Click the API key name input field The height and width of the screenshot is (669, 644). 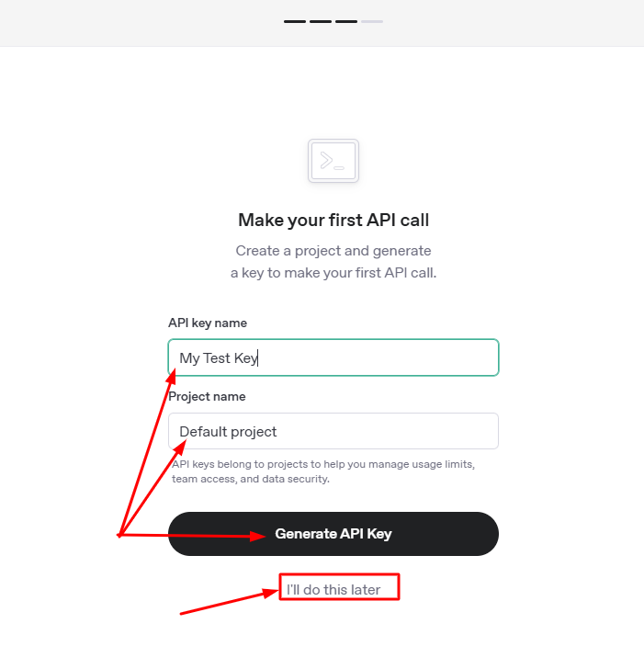[333, 357]
